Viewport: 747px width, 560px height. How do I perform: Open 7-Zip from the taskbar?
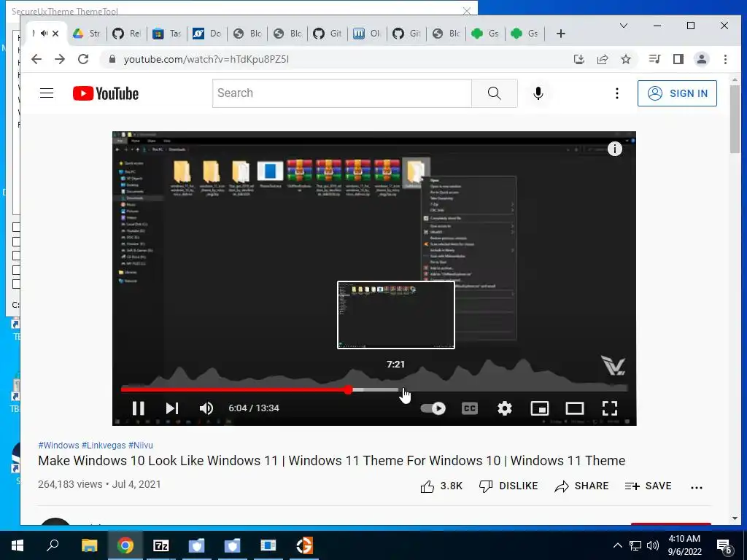161,545
